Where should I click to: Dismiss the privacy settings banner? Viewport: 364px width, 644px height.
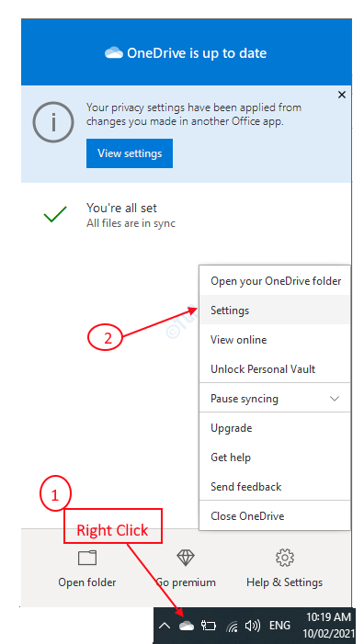[341, 95]
